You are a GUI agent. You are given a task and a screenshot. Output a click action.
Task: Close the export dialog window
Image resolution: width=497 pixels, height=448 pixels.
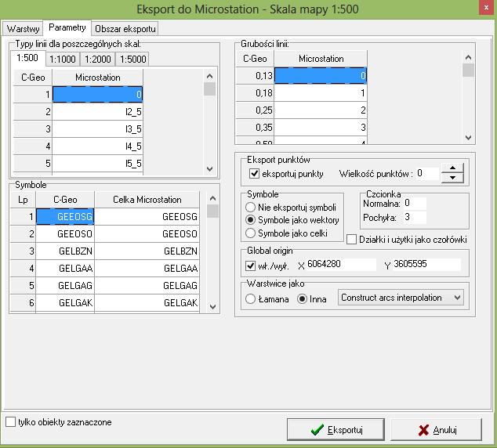[486, 7]
